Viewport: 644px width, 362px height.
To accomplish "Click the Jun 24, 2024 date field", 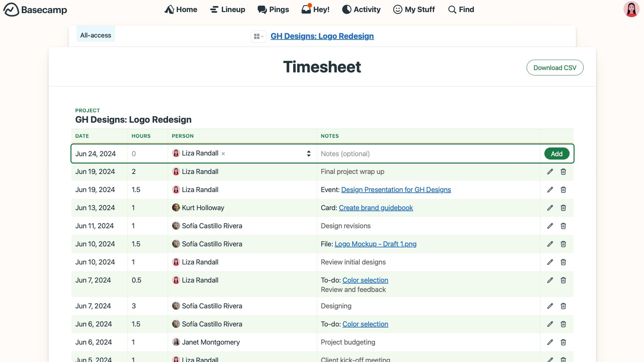I will coord(99,154).
